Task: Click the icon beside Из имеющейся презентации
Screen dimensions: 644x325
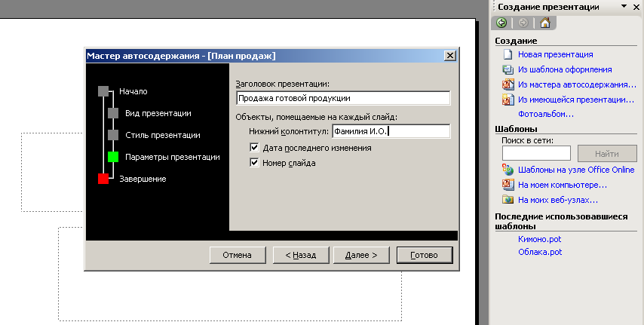Action: 508,100
